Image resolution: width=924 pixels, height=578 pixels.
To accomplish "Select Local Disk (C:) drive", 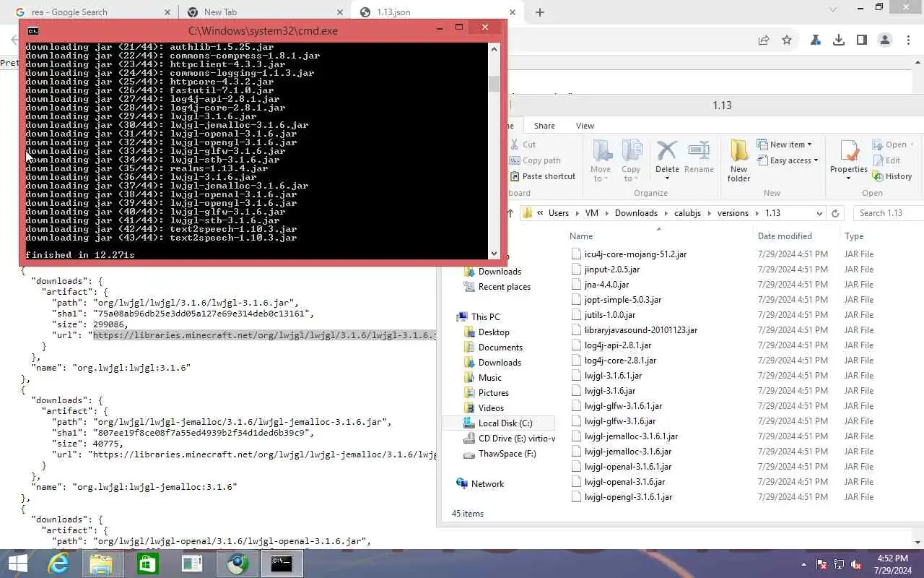I will tap(505, 423).
